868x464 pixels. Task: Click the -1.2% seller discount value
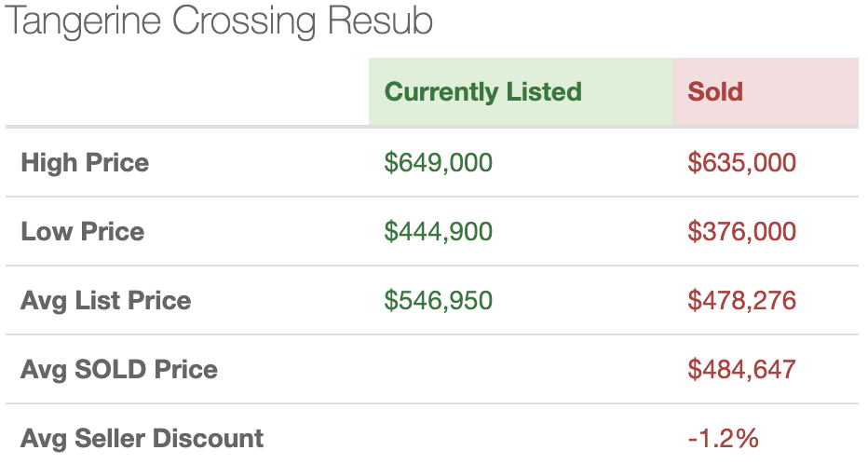[x=723, y=439]
